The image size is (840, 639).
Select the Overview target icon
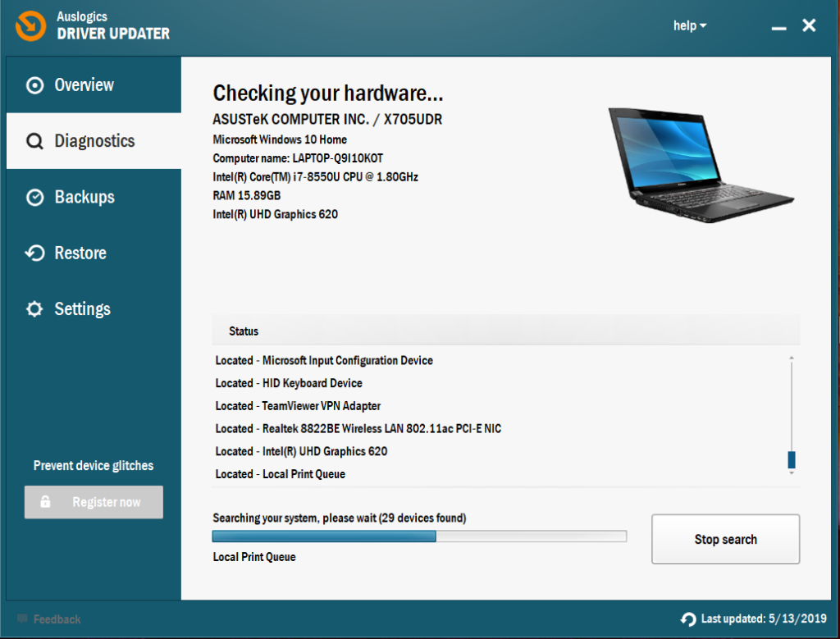[x=34, y=85]
